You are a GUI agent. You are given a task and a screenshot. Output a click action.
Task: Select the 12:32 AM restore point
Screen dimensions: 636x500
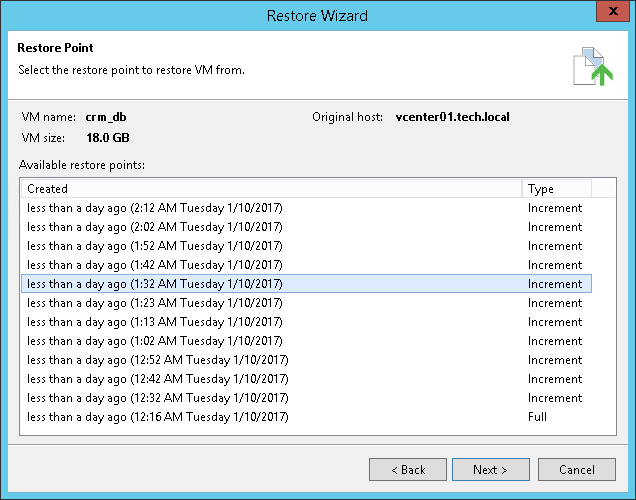tap(307, 398)
